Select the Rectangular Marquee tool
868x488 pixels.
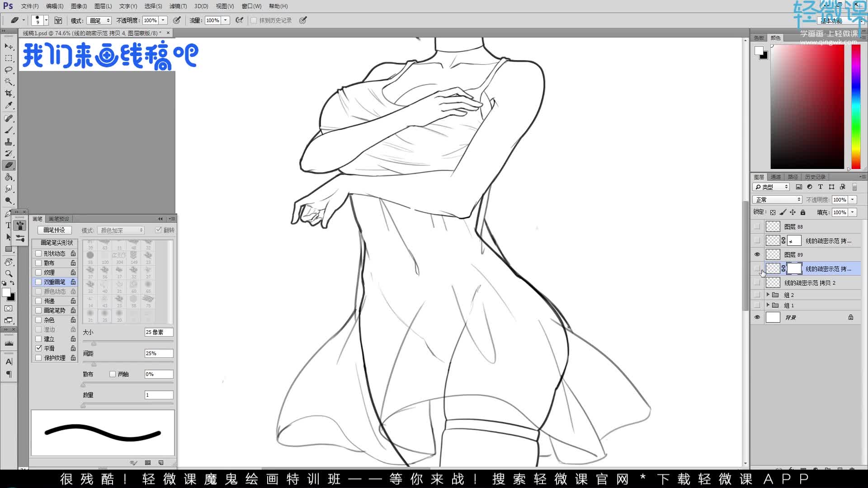[9, 58]
